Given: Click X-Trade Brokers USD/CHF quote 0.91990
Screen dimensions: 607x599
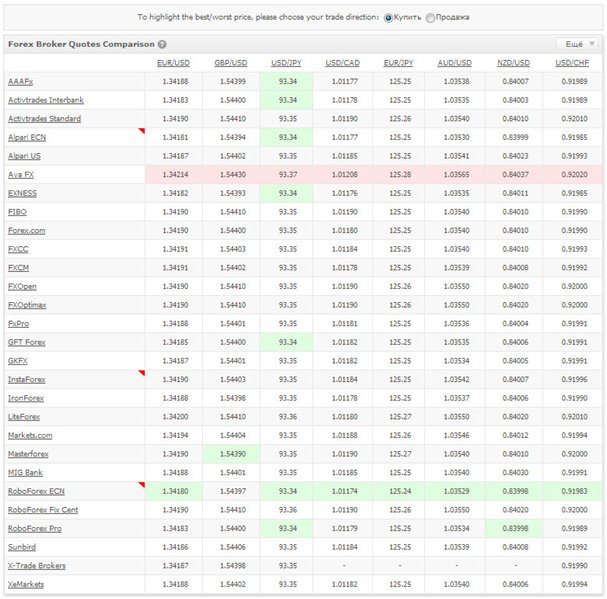Looking at the screenshot, I should pyautogui.click(x=574, y=566).
